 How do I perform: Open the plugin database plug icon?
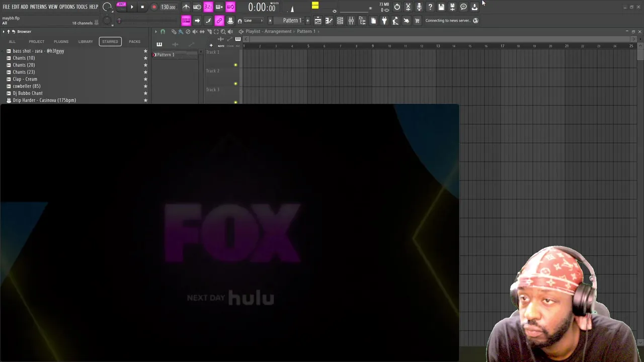(384, 21)
